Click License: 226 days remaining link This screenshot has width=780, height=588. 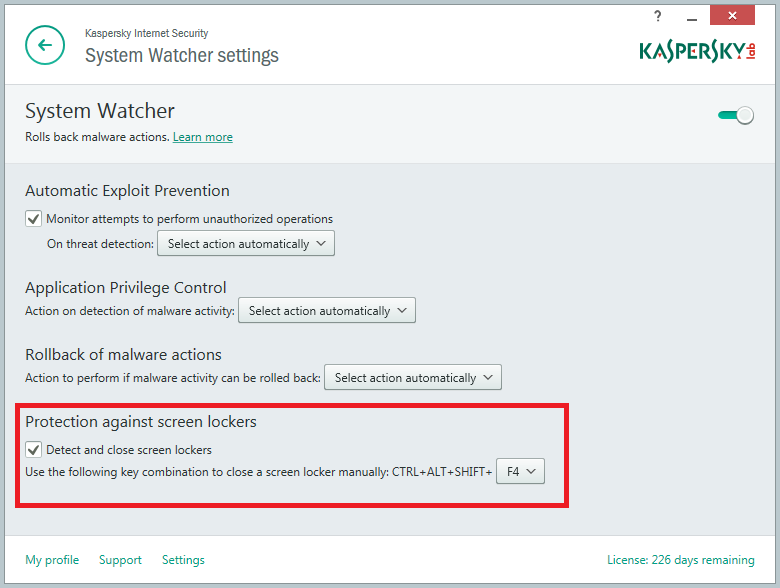[x=681, y=560]
